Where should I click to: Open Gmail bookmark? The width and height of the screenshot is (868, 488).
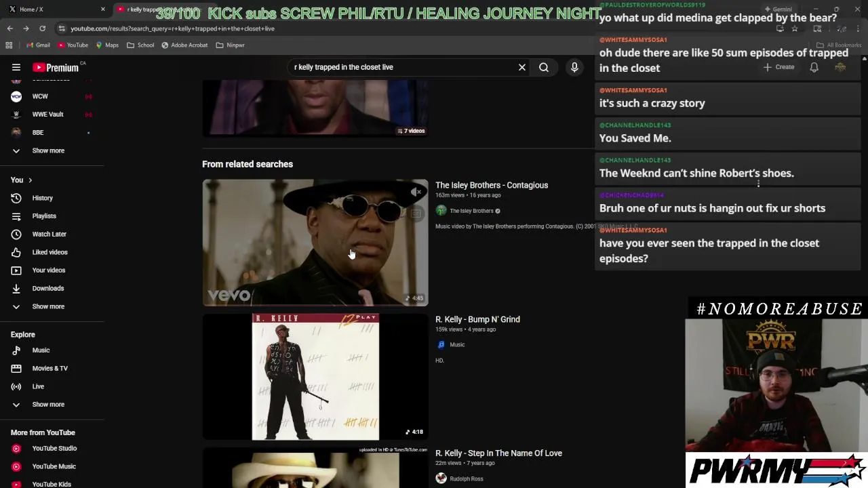(x=38, y=45)
